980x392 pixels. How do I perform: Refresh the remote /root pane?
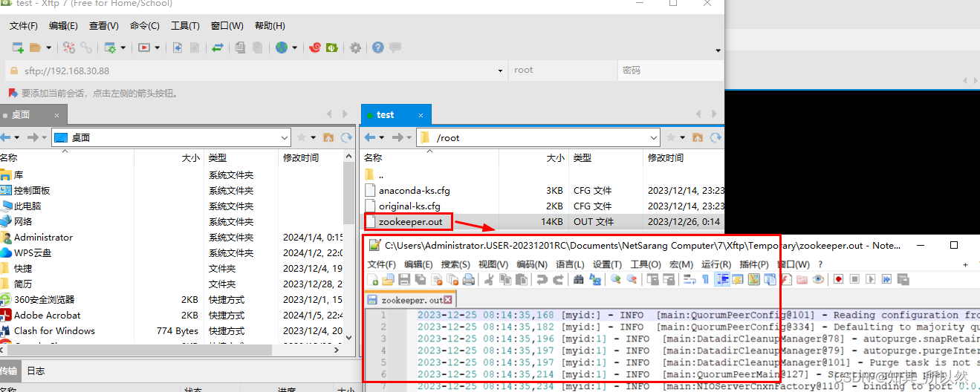click(717, 137)
